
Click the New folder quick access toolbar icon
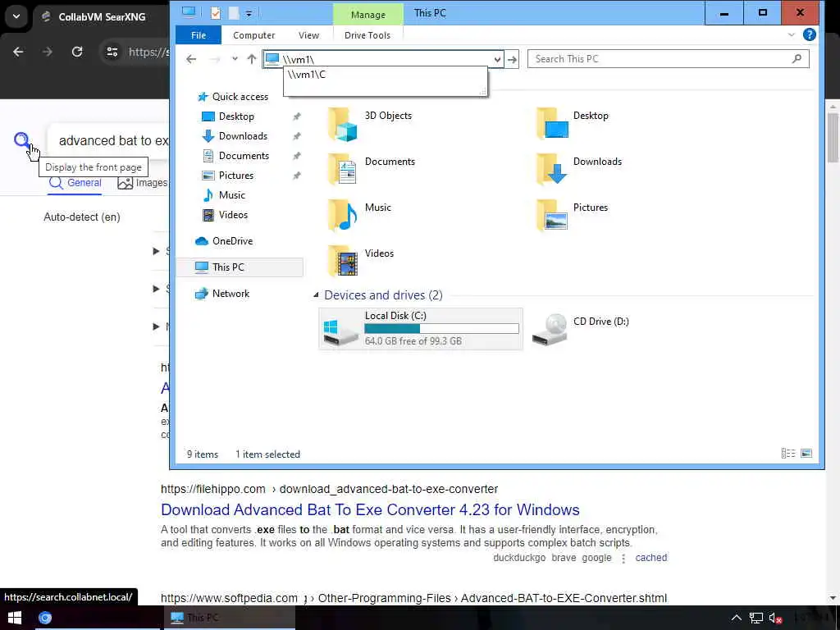[234, 13]
